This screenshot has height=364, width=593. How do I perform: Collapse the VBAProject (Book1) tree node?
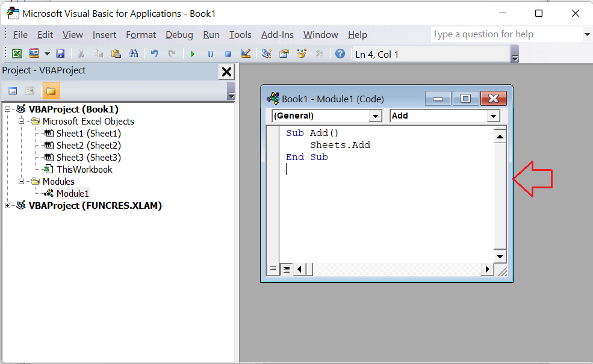(8, 110)
